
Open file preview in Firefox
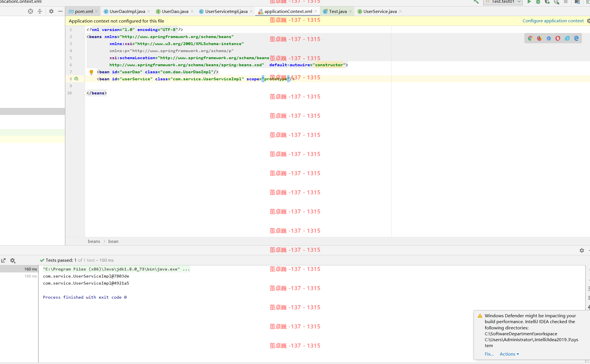click(x=540, y=38)
